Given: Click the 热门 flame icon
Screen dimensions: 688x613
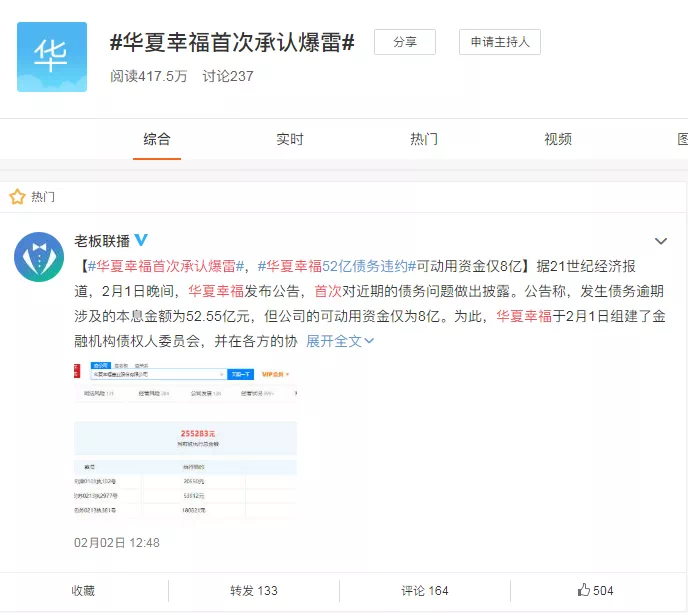Looking at the screenshot, I should click(17, 196).
